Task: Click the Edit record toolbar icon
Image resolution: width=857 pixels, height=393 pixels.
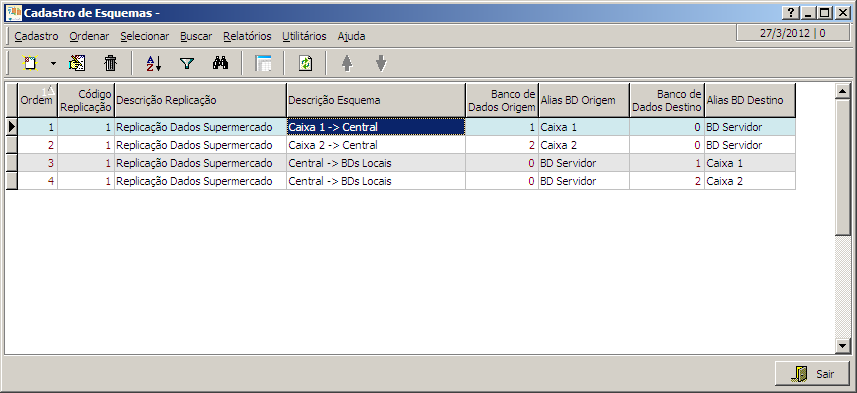Action: click(x=77, y=63)
